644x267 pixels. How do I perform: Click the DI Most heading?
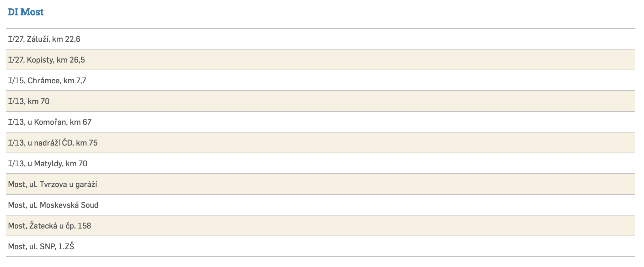tap(26, 12)
